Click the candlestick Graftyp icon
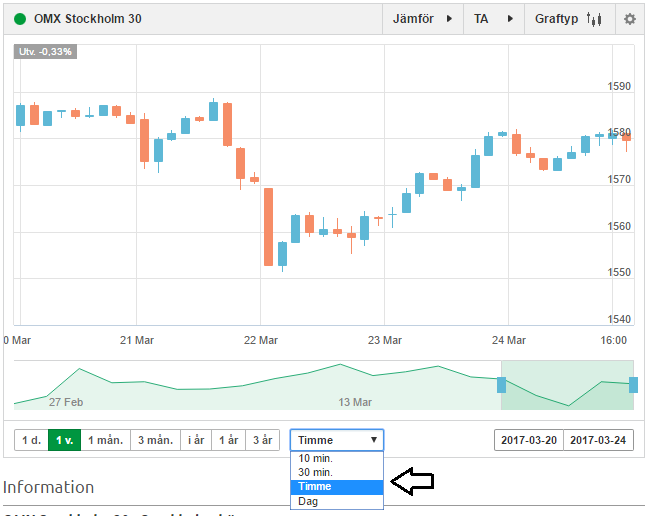This screenshot has height=516, width=654. coord(594,19)
